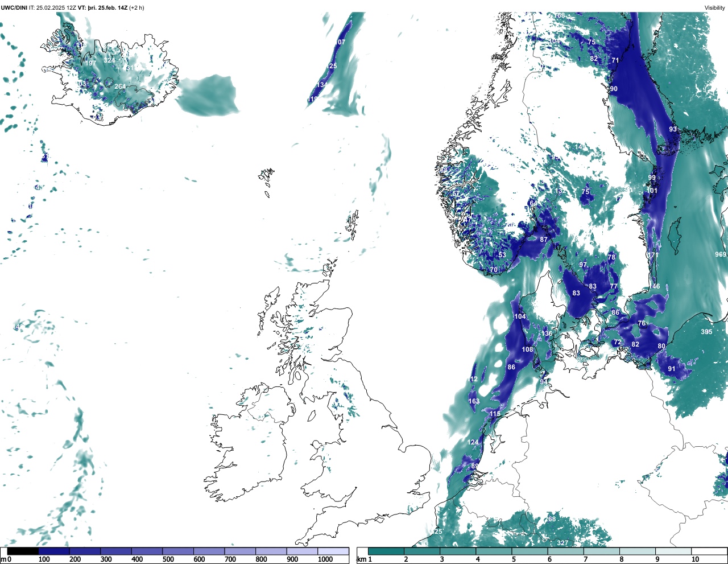
Task: Click the '107' value in the sea band
Action: (340, 42)
